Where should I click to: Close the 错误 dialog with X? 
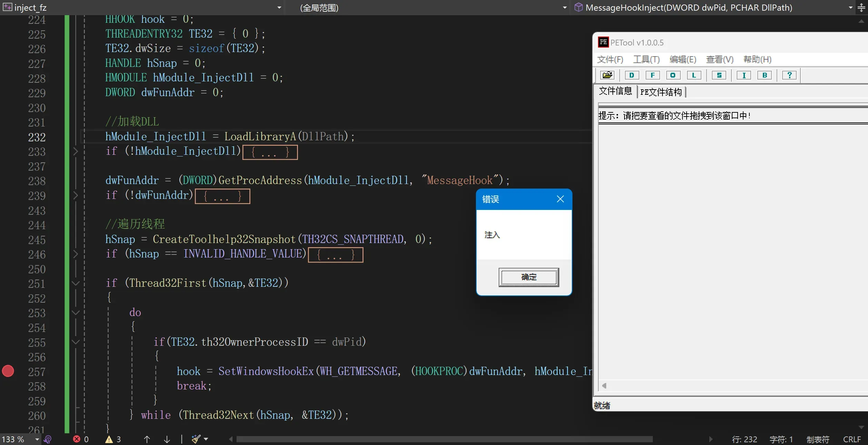pos(560,199)
